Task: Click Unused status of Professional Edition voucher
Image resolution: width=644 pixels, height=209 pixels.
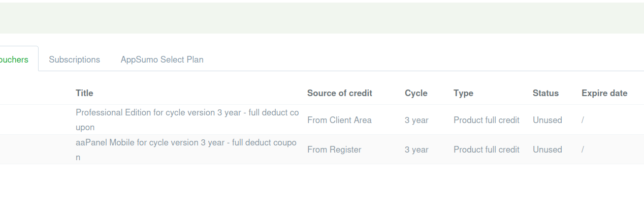Action: 547,120
